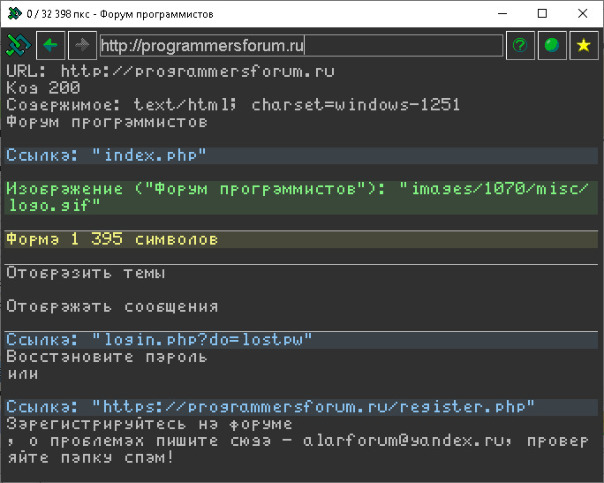
Task: Open help via the question mark icon
Action: coord(519,45)
